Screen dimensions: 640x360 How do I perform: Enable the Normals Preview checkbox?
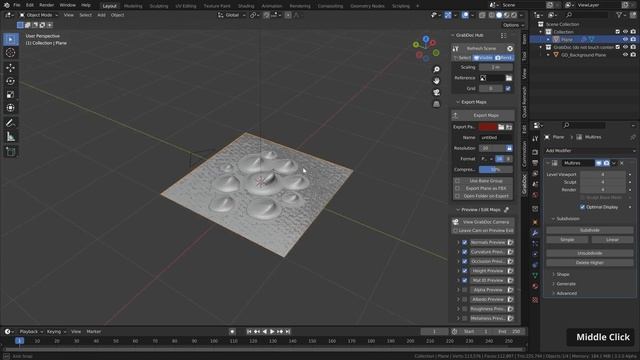(464, 242)
